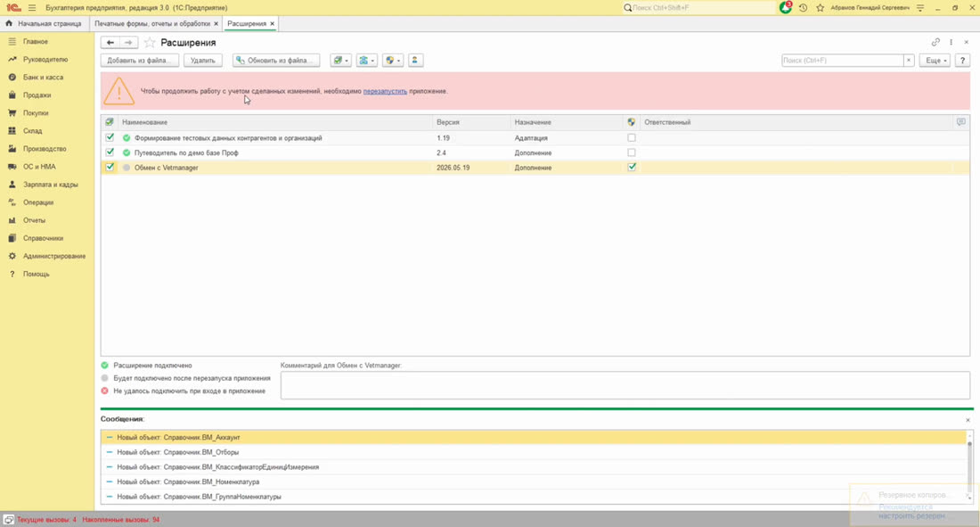This screenshot has width=980, height=527.
Task: Select message Справочник.ВМ_КлассификаторЕдиницИзмерения
Action: (535, 467)
